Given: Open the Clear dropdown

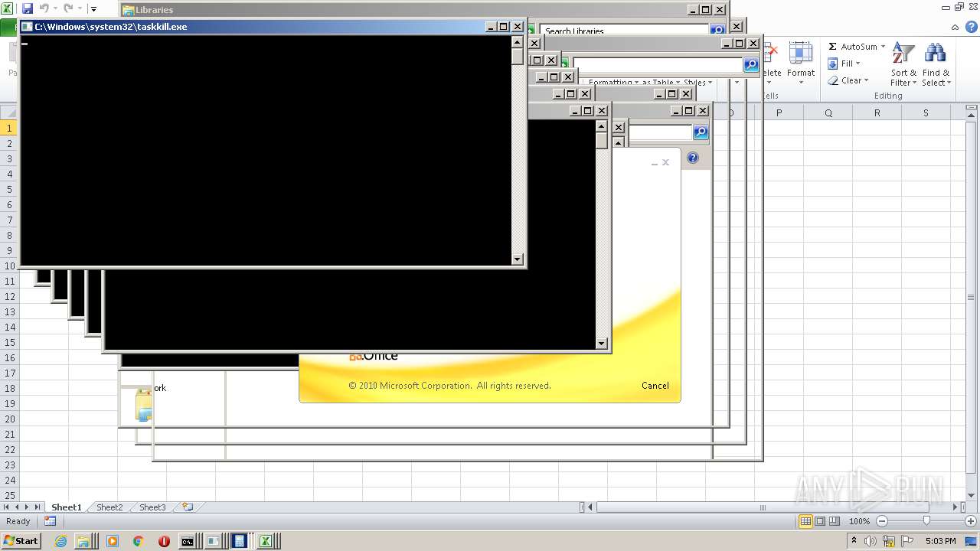Looking at the screenshot, I should [x=848, y=80].
